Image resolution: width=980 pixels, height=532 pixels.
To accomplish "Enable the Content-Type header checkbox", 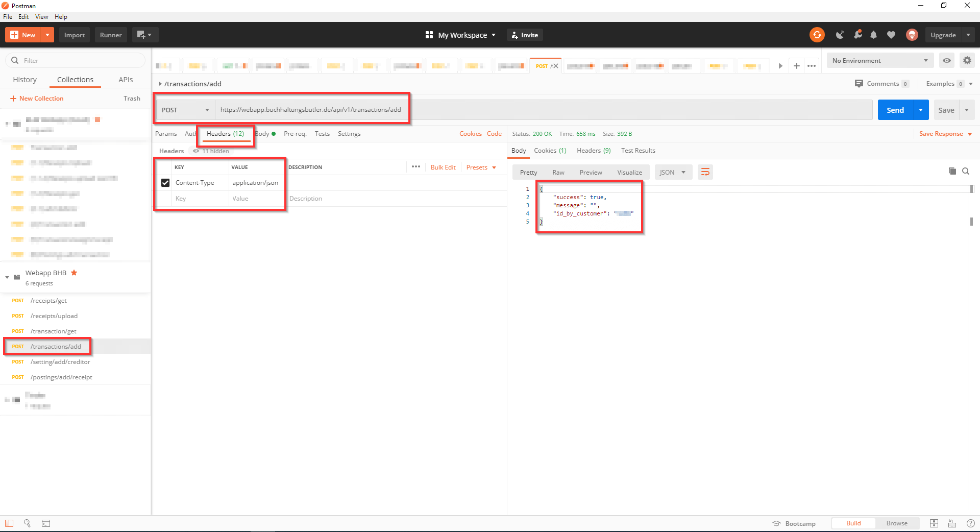I will [x=165, y=182].
